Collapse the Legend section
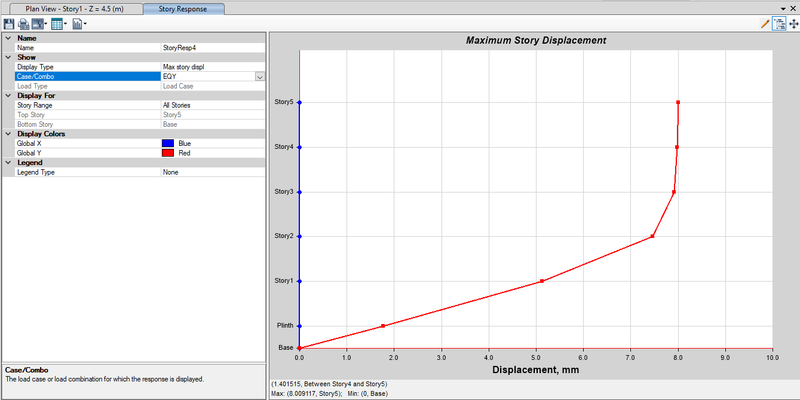800x400 pixels. (x=7, y=162)
